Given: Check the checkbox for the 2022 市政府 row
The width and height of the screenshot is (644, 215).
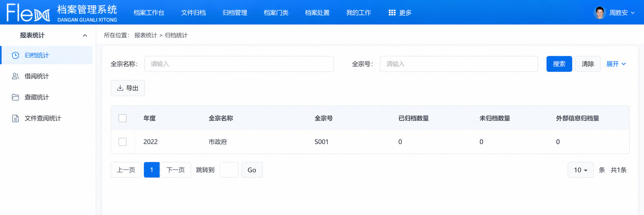Looking at the screenshot, I should [x=122, y=142].
